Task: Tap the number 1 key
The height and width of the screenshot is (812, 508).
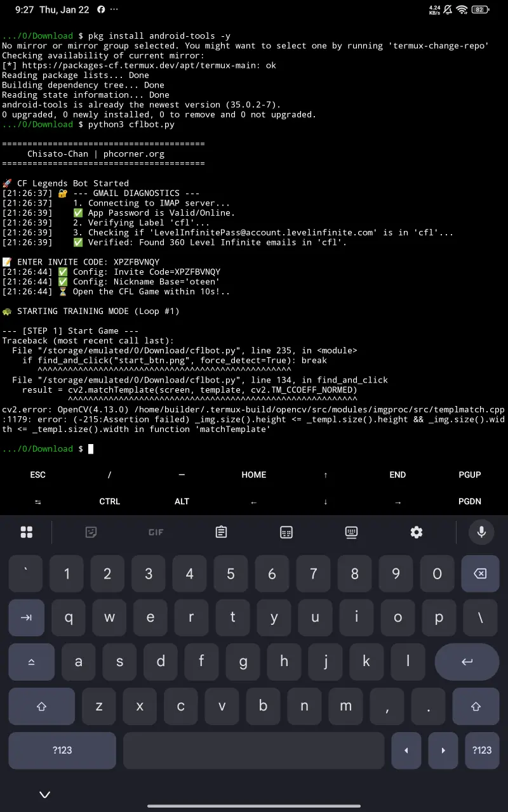Action: pos(67,573)
